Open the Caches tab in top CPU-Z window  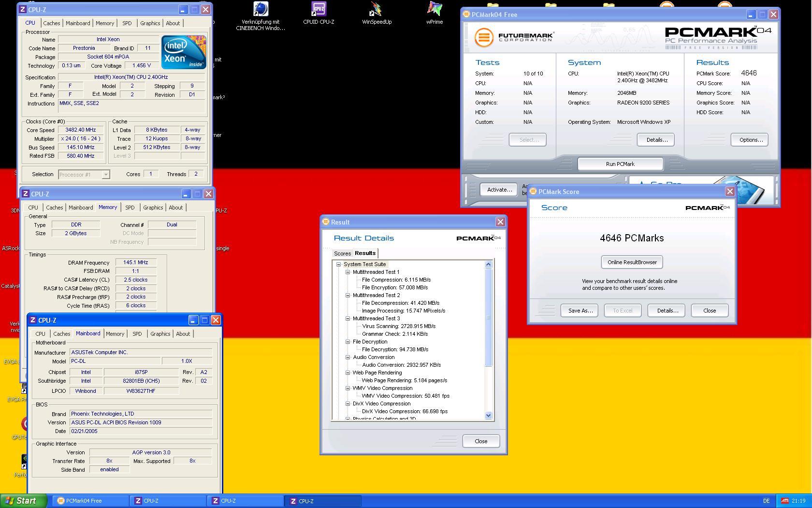coord(51,23)
